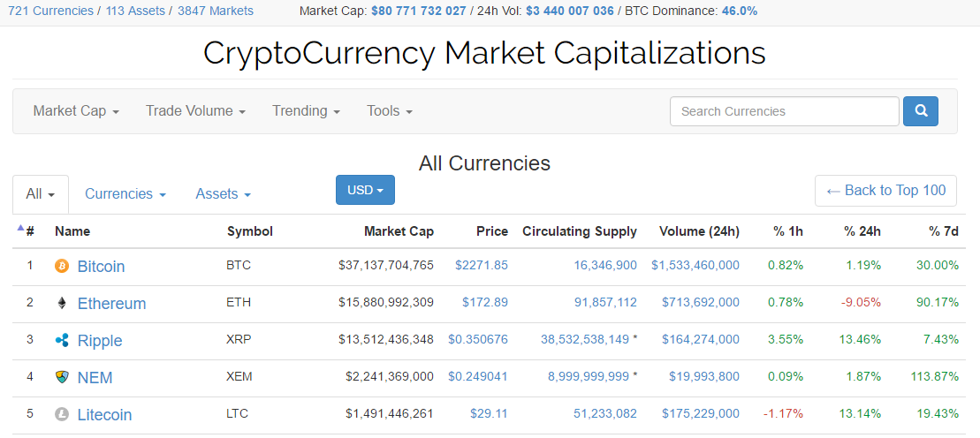Click into the Search Currencies field

(x=784, y=111)
